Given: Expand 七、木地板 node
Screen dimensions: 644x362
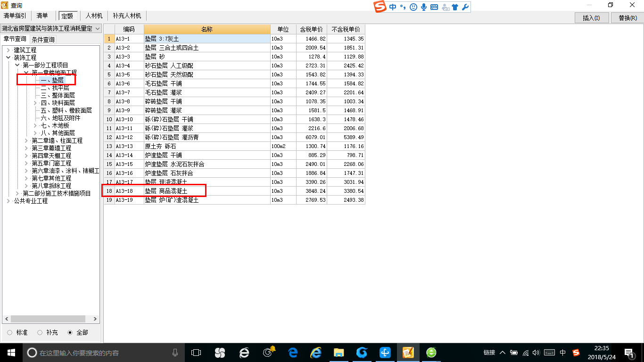Looking at the screenshot, I should point(35,125).
